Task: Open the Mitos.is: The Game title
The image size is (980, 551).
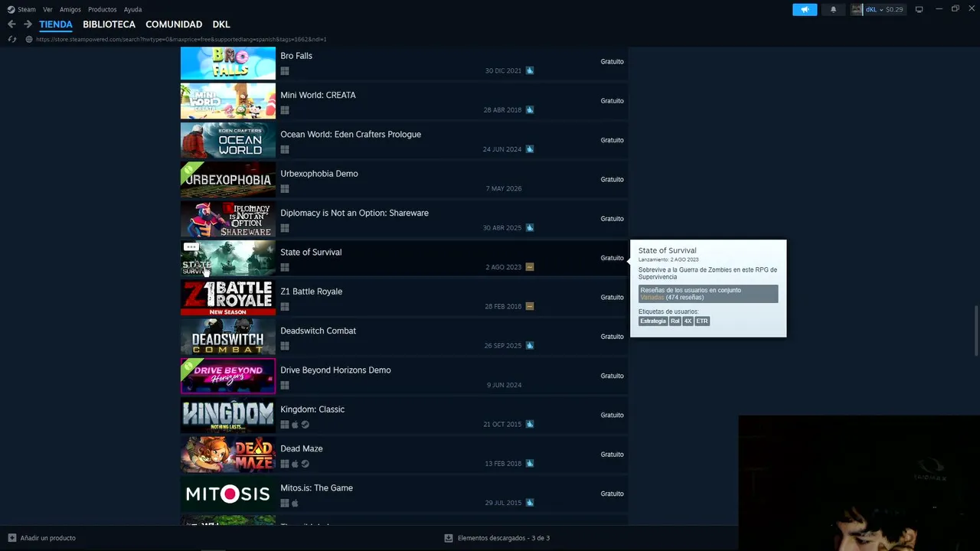Action: click(x=317, y=488)
